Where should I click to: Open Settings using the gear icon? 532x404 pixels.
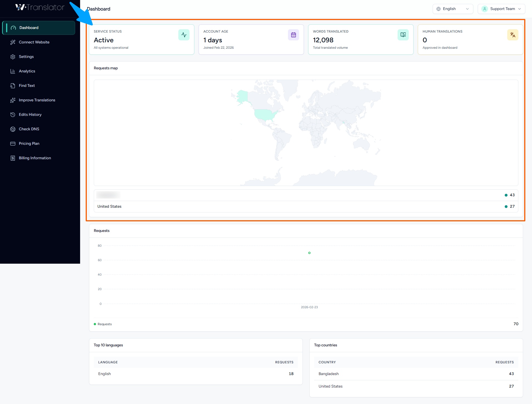[x=13, y=57]
